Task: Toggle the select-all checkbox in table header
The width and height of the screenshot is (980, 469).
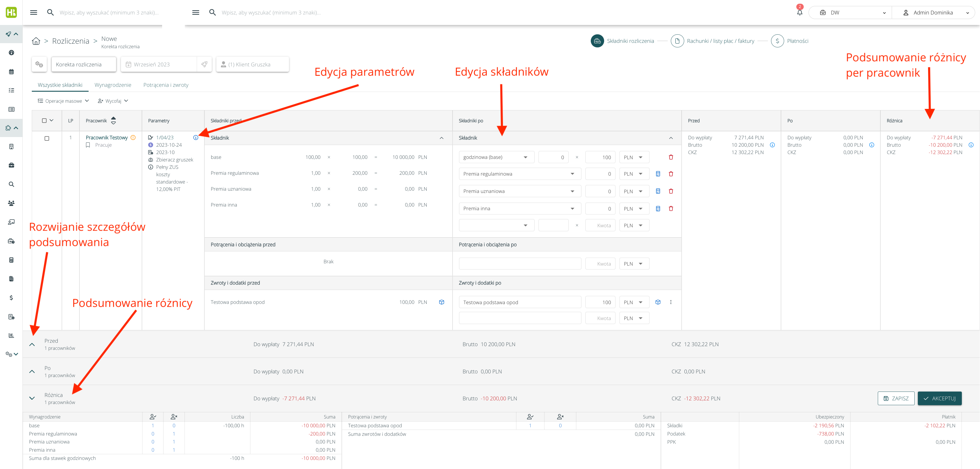Action: tap(44, 121)
